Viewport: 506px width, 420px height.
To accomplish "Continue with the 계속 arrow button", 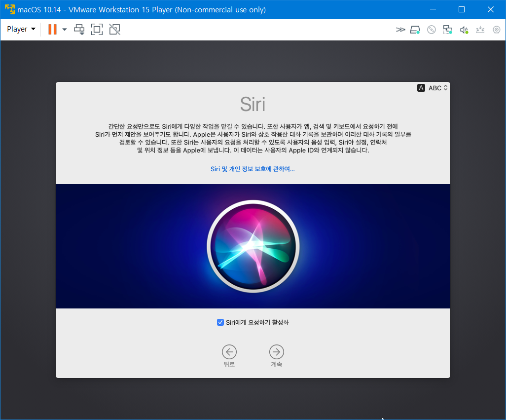I will point(277,352).
